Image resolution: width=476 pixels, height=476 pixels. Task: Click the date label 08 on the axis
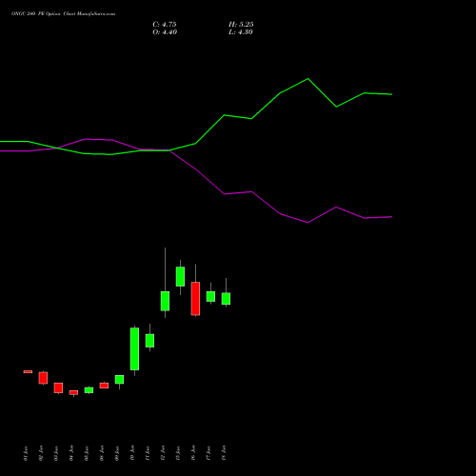[102, 453]
